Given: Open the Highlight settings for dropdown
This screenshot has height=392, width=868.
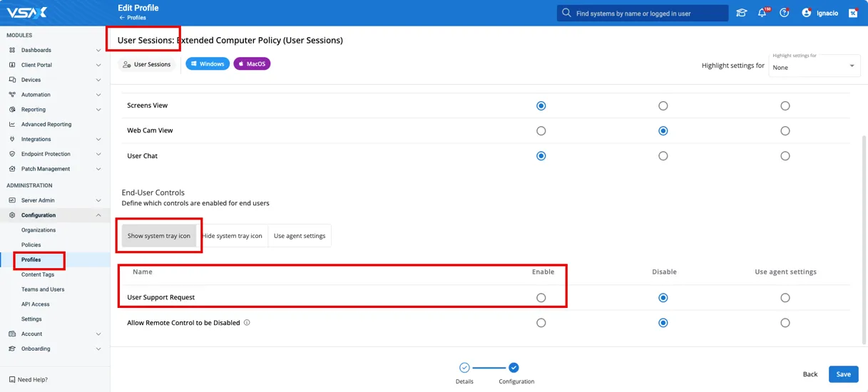Looking at the screenshot, I should tap(814, 67).
